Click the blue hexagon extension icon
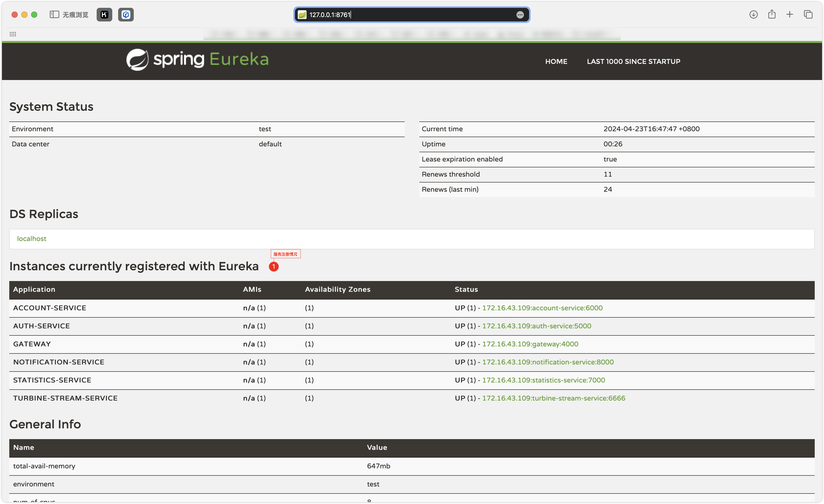The image size is (824, 504). 126,14
